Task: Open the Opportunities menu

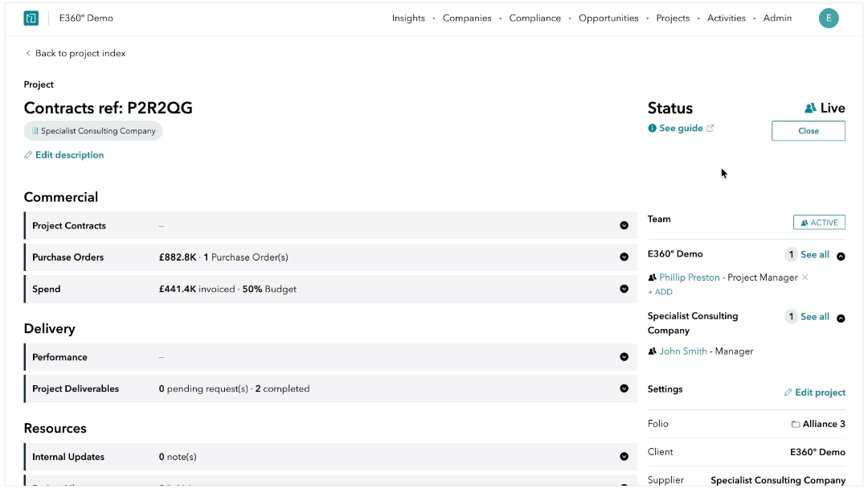Action: point(608,18)
